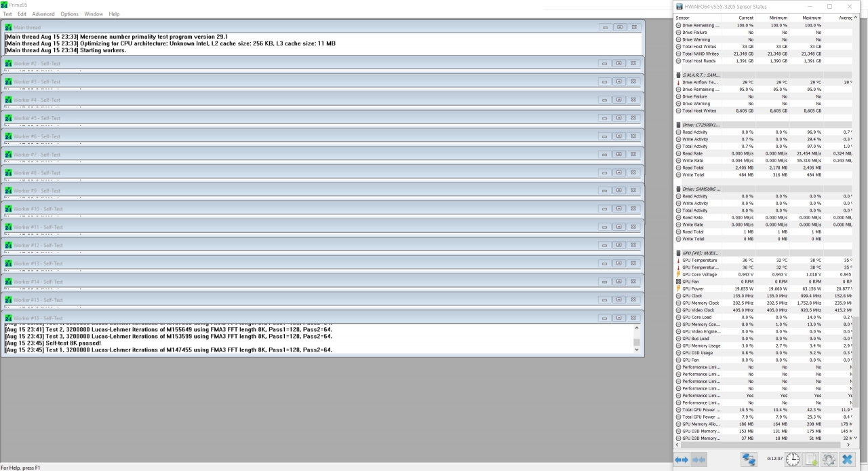The width and height of the screenshot is (868, 471).
Task: Click the Maximum column header
Action: coord(811,18)
